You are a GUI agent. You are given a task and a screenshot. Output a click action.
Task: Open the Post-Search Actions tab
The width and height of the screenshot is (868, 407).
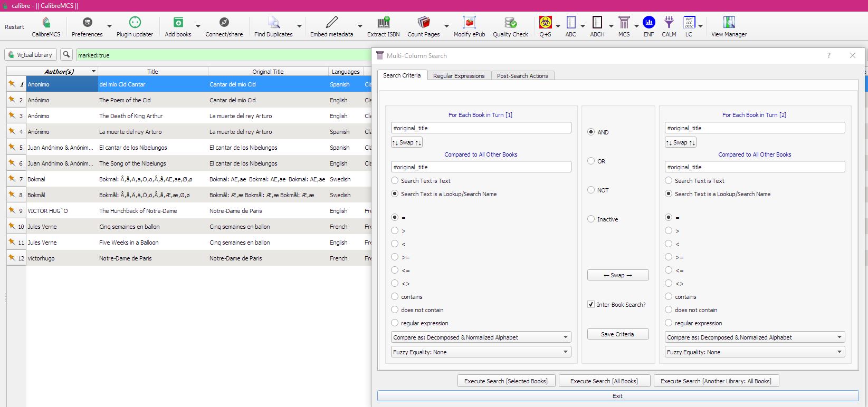(x=522, y=76)
